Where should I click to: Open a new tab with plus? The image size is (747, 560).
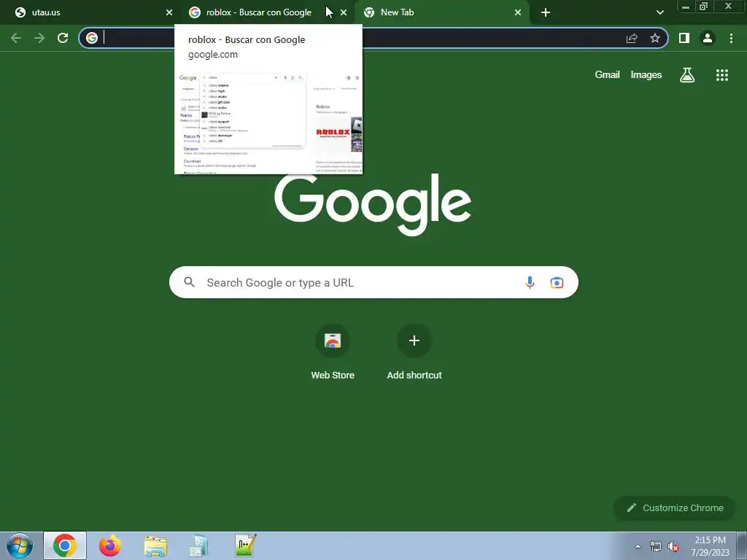coord(546,12)
